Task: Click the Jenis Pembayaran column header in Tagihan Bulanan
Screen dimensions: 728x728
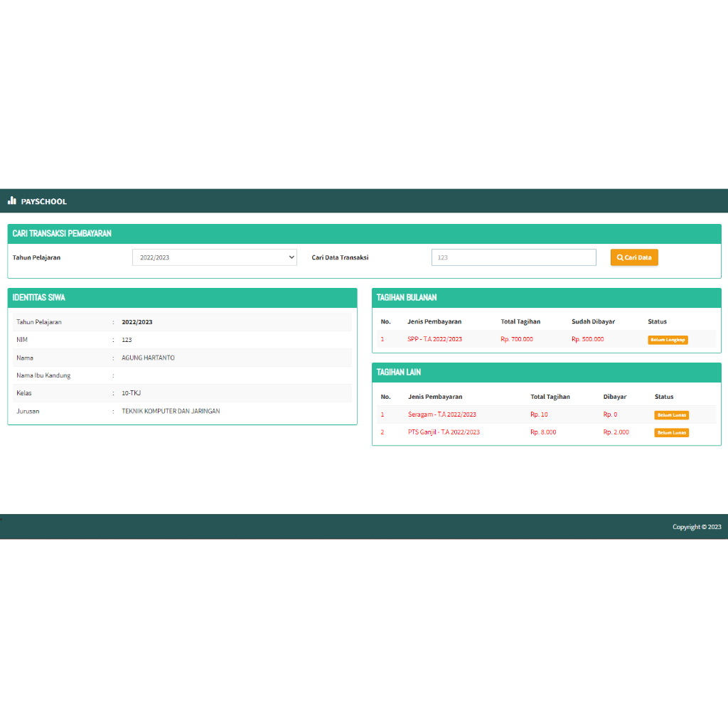Action: 434,321
